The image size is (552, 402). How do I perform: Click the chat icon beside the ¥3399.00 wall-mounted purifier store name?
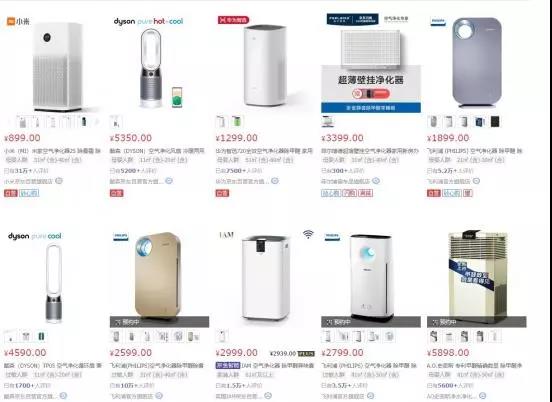click(376, 181)
